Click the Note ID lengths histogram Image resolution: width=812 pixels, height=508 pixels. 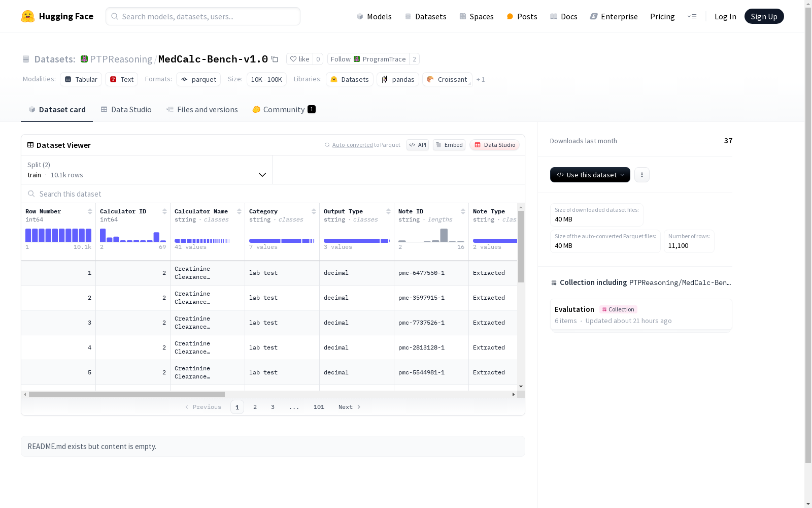pyautogui.click(x=431, y=235)
